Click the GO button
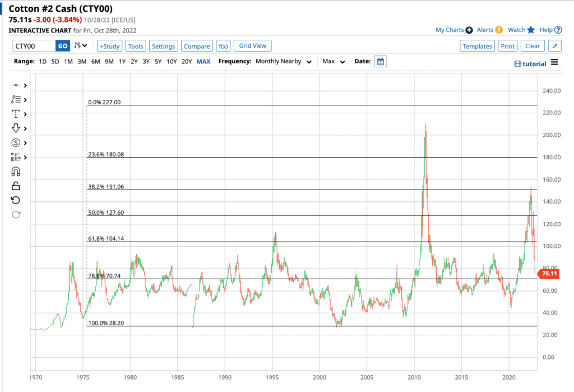This screenshot has height=392, width=574. pos(63,46)
